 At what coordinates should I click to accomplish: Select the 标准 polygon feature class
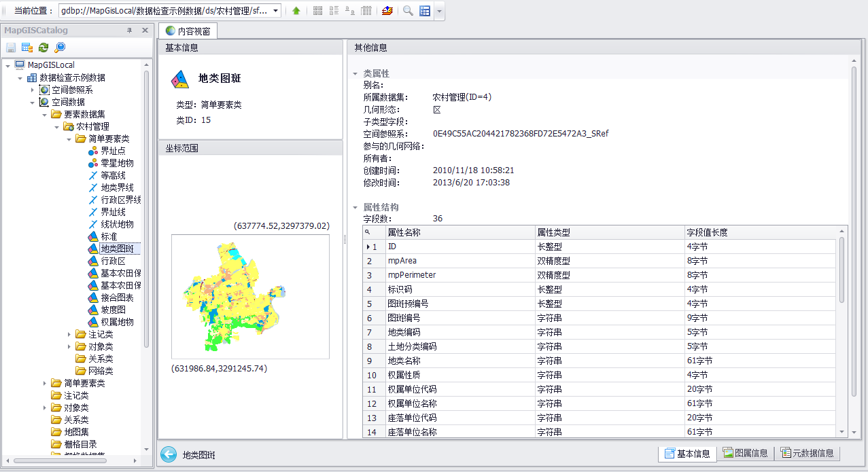[x=103, y=236]
